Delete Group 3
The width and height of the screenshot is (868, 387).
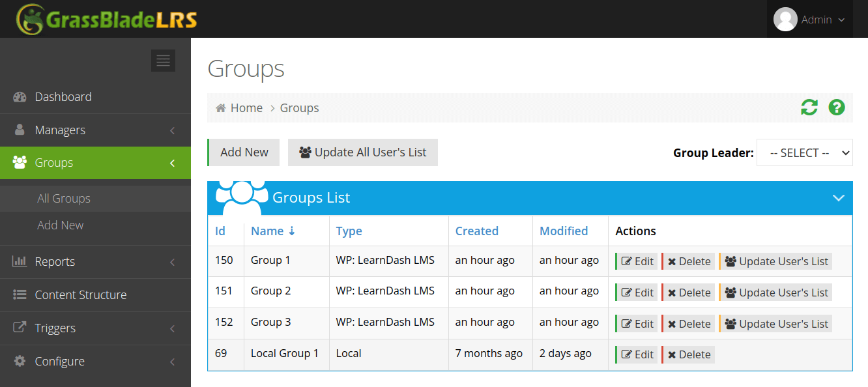[x=688, y=324]
